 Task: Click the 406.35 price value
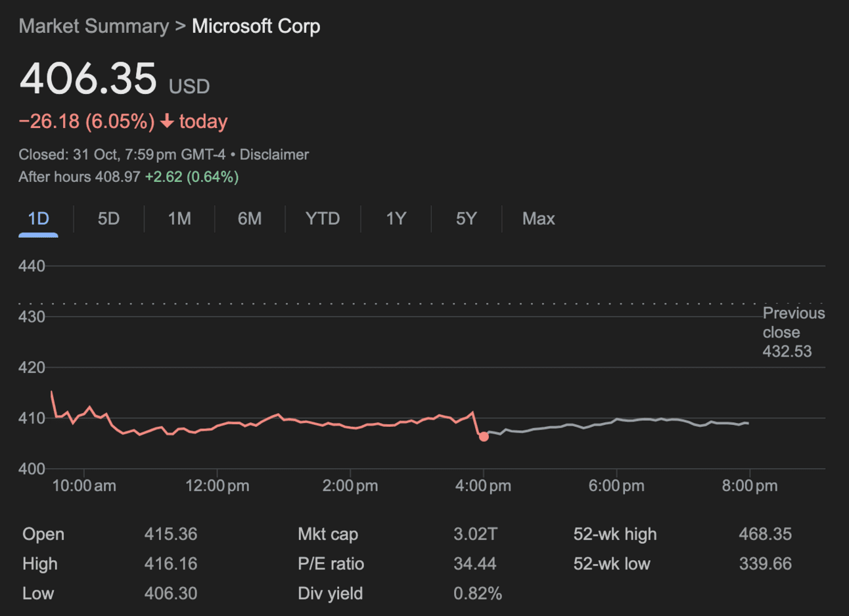coord(88,79)
